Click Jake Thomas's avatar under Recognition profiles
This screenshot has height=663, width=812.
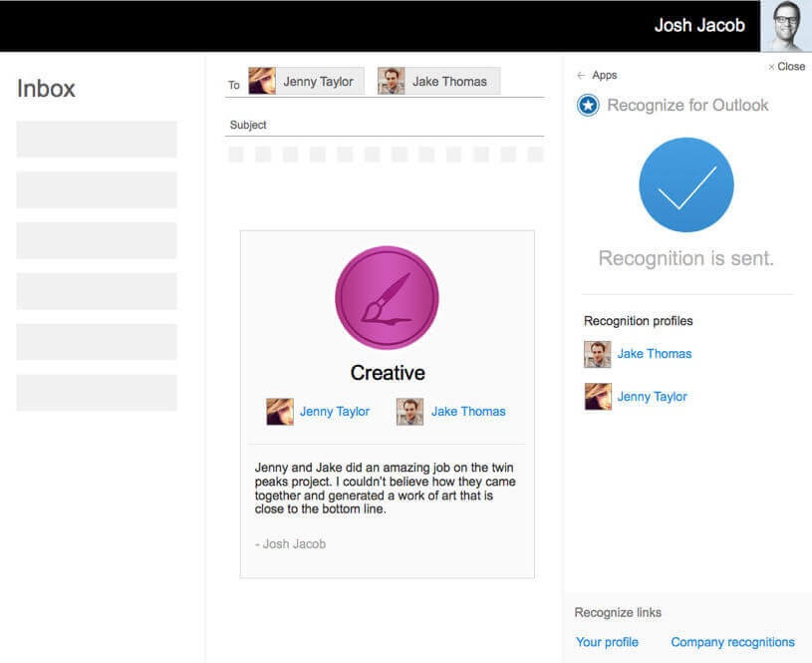pos(597,354)
